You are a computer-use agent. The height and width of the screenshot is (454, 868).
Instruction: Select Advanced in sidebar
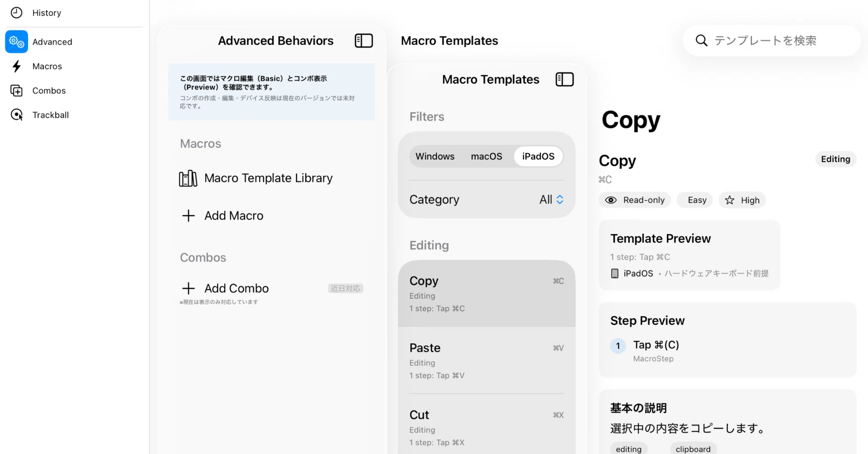[x=74, y=42]
